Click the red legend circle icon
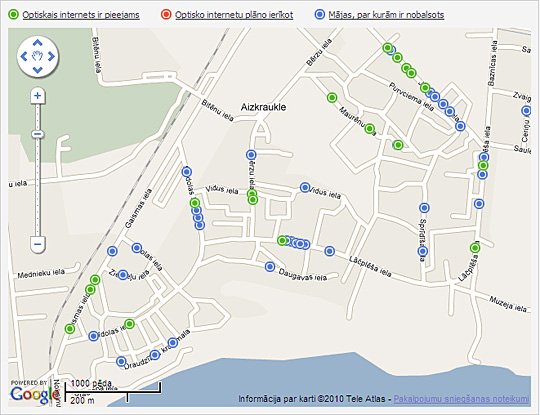The image size is (540, 415). pyautogui.click(x=166, y=15)
